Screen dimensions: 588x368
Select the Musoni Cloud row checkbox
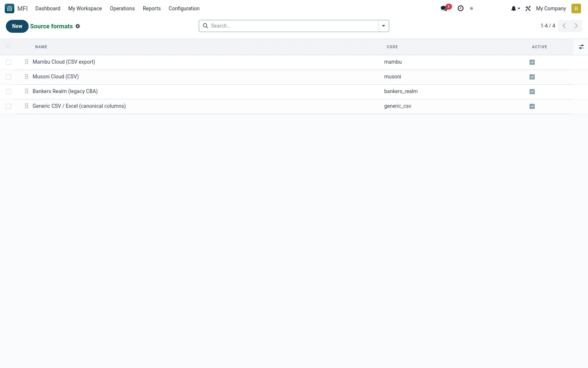point(8,77)
